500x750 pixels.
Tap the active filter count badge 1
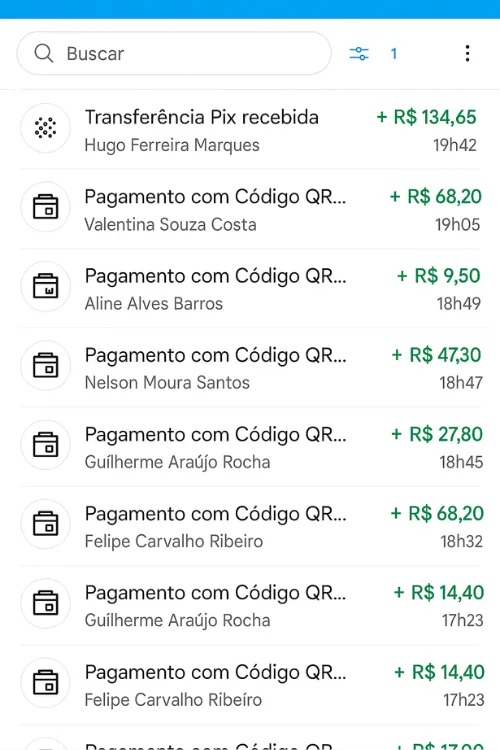[x=394, y=54]
